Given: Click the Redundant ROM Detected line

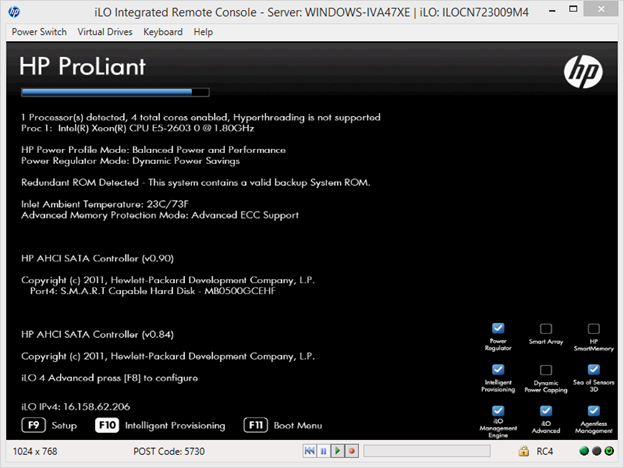Looking at the screenshot, I should [x=196, y=183].
